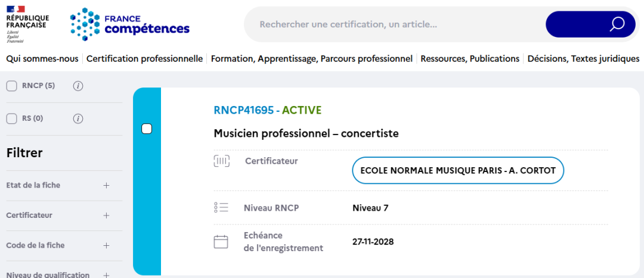
Task: Expand the Certificateur filter section
Action: pos(106,215)
